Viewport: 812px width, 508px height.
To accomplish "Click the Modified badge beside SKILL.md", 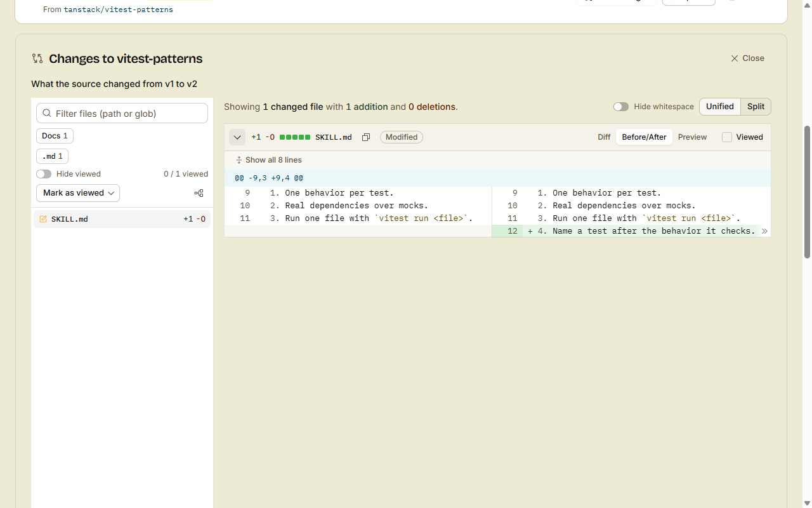I will tap(402, 137).
